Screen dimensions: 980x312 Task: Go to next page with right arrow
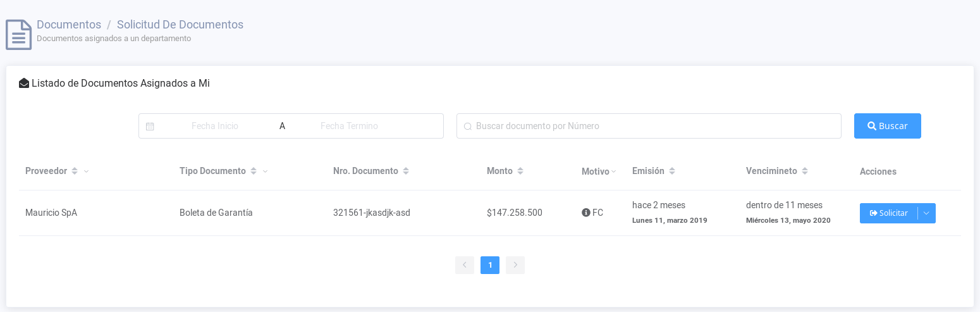click(515, 265)
